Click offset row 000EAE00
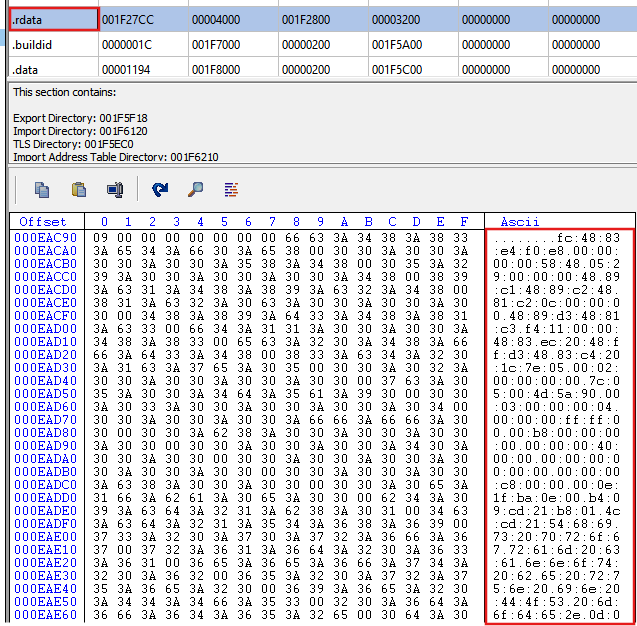This screenshot has height=626, width=637. (46, 537)
